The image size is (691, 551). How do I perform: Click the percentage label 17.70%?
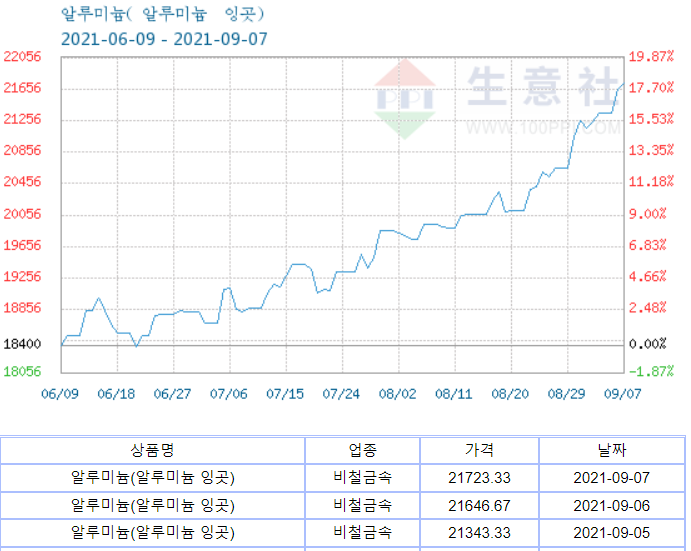(651, 88)
